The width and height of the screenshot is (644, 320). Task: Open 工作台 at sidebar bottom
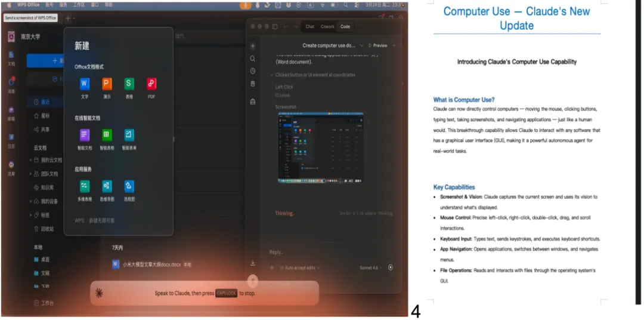[44, 303]
